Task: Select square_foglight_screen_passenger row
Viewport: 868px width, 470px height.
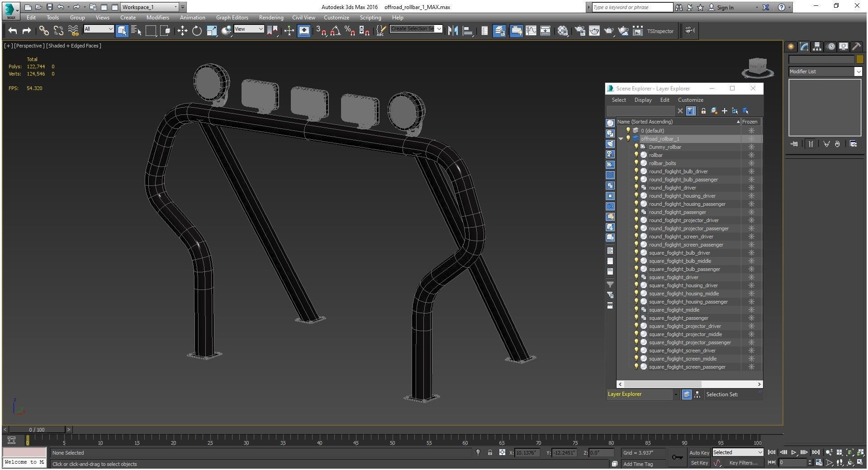Action: point(689,367)
